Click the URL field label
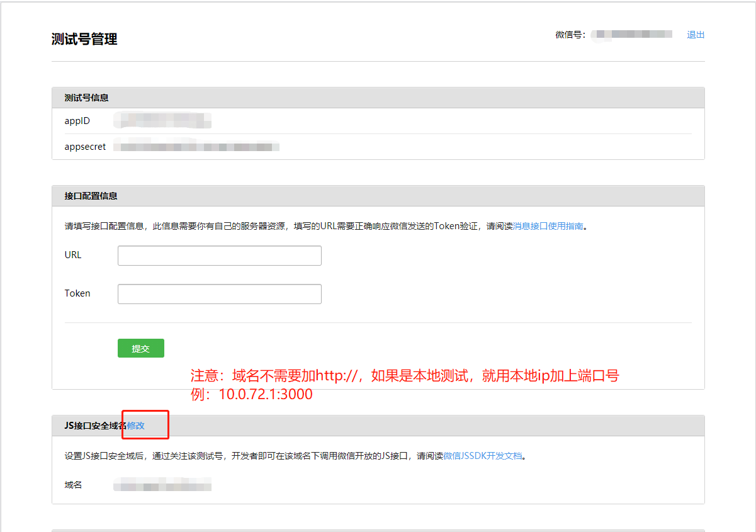The width and height of the screenshot is (756, 532). 72,255
